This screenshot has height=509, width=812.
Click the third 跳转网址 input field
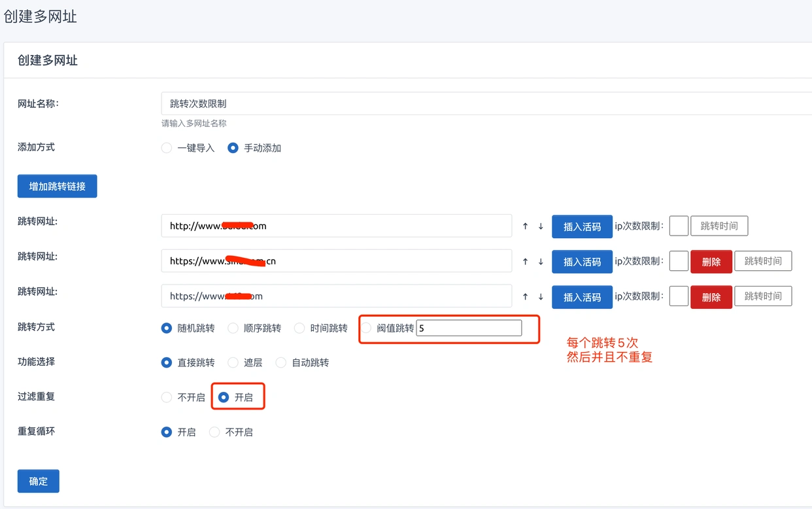(x=336, y=296)
